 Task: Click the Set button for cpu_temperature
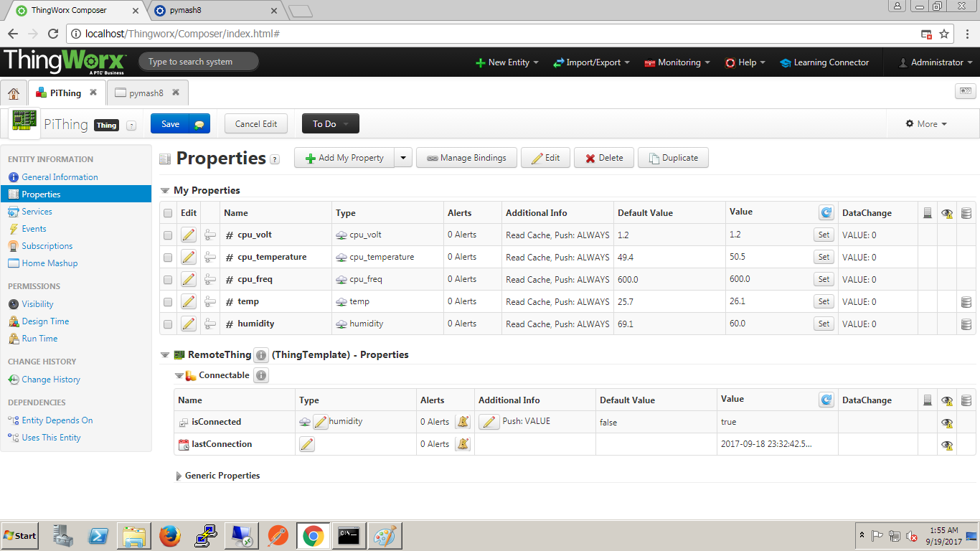[x=824, y=257]
